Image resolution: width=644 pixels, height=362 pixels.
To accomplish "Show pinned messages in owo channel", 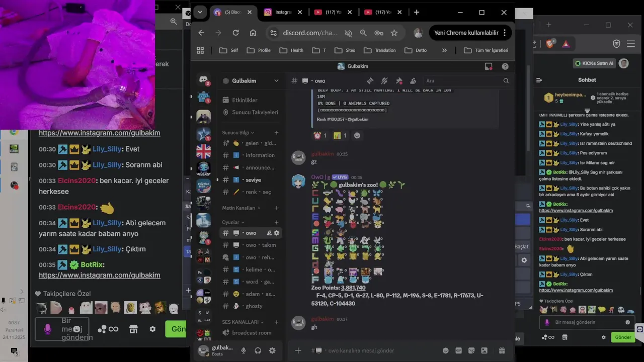I will point(399,80).
